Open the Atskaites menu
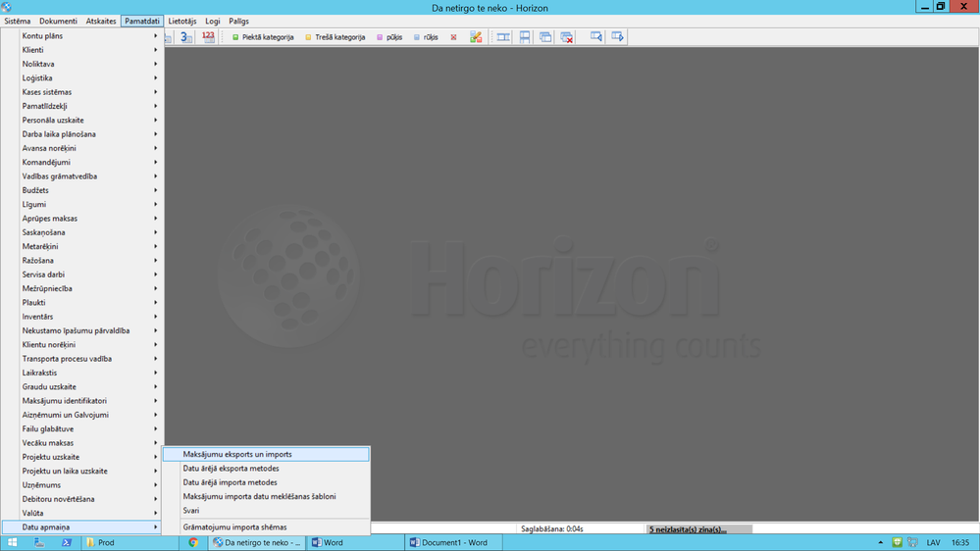 click(101, 21)
